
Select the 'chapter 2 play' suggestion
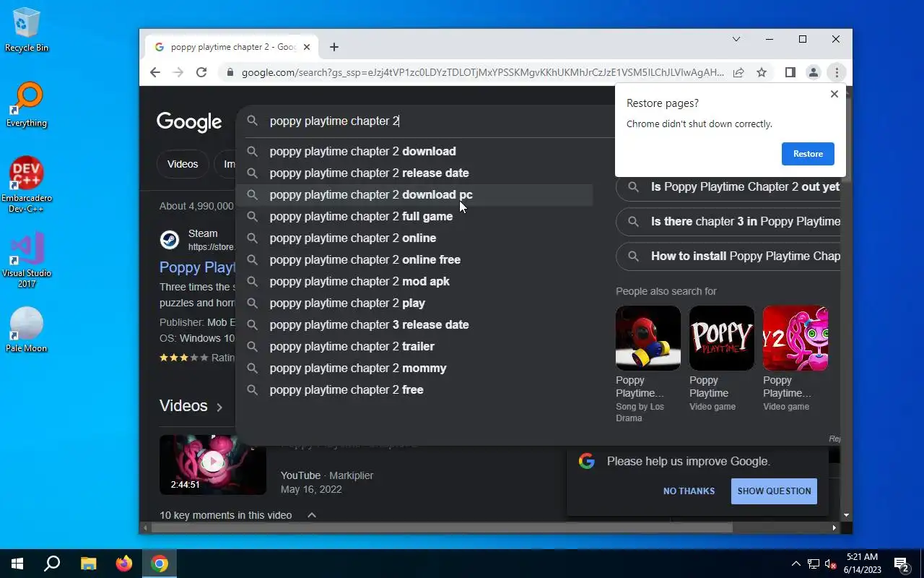(414, 303)
